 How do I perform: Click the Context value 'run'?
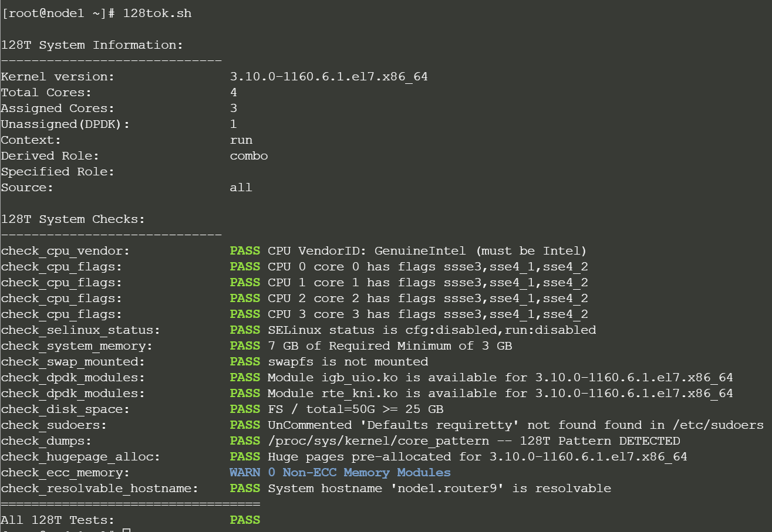(241, 140)
